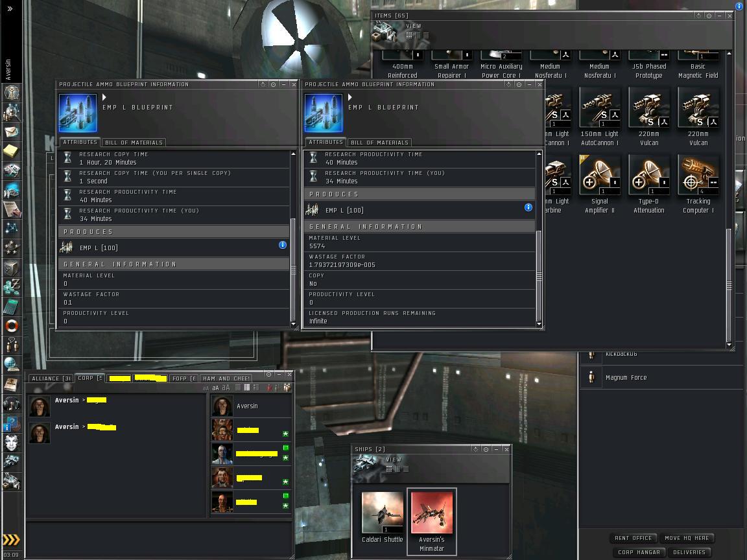Open the lifebuoy help icon in sidebar

(x=12, y=326)
